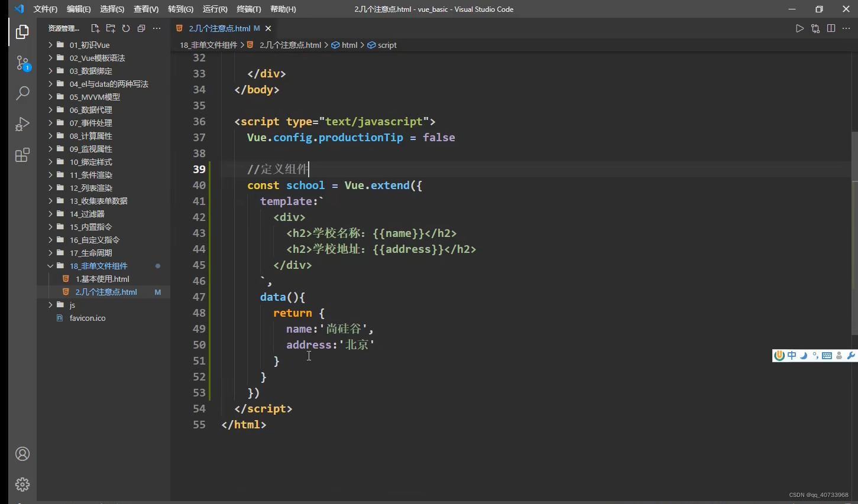The height and width of the screenshot is (504, 858).
Task: Open the IME soft keyboard icon
Action: tap(827, 355)
